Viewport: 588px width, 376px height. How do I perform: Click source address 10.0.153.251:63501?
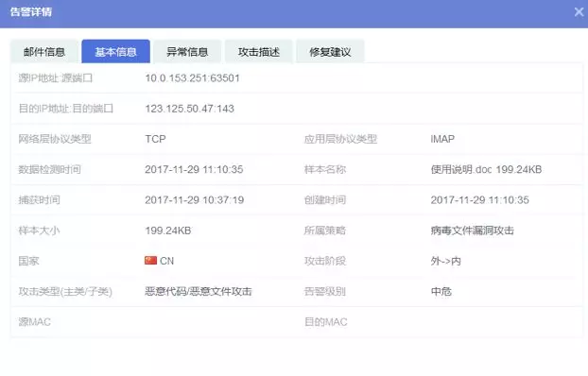[192, 78]
